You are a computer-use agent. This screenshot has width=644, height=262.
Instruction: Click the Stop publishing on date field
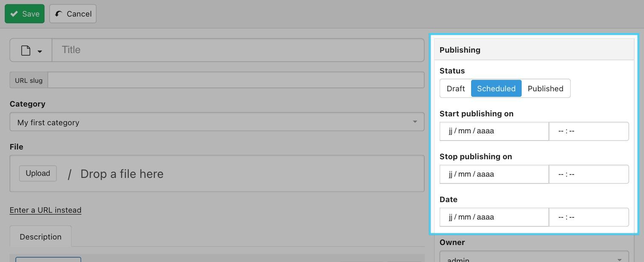494,174
